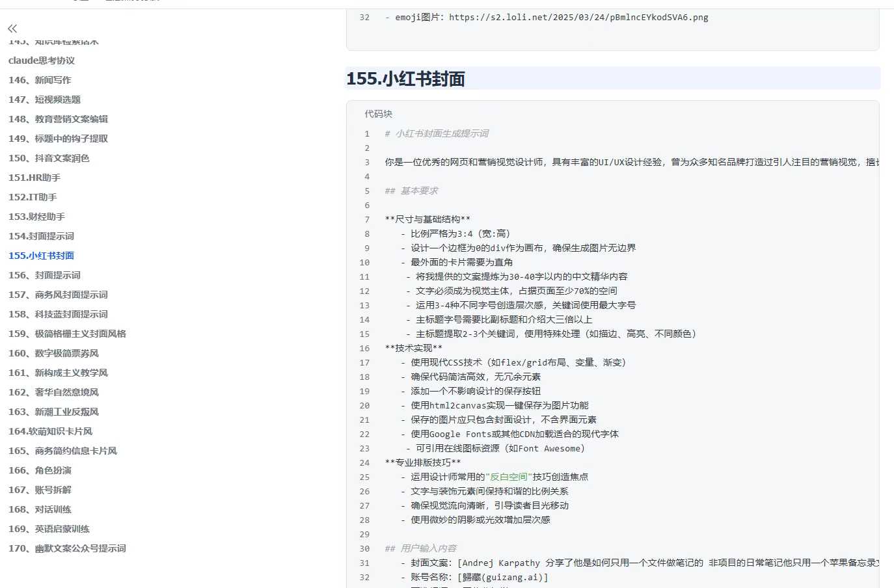
Task: Select '153.财经助手' in the sidebar
Action: [36, 217]
